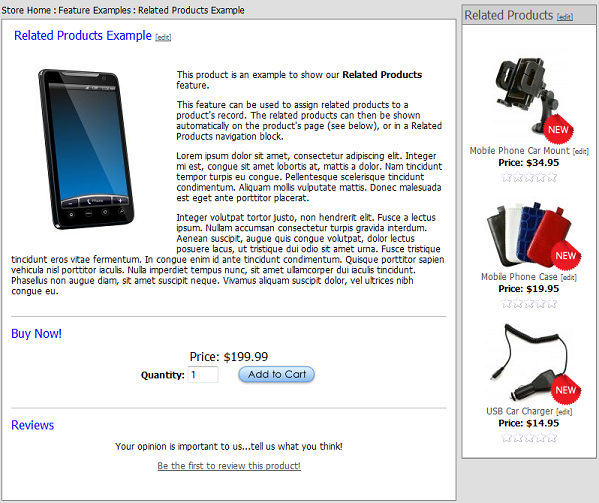Image resolution: width=599 pixels, height=503 pixels.
Task: Open the Mobile Phone Car Mount link
Action: pos(520,151)
